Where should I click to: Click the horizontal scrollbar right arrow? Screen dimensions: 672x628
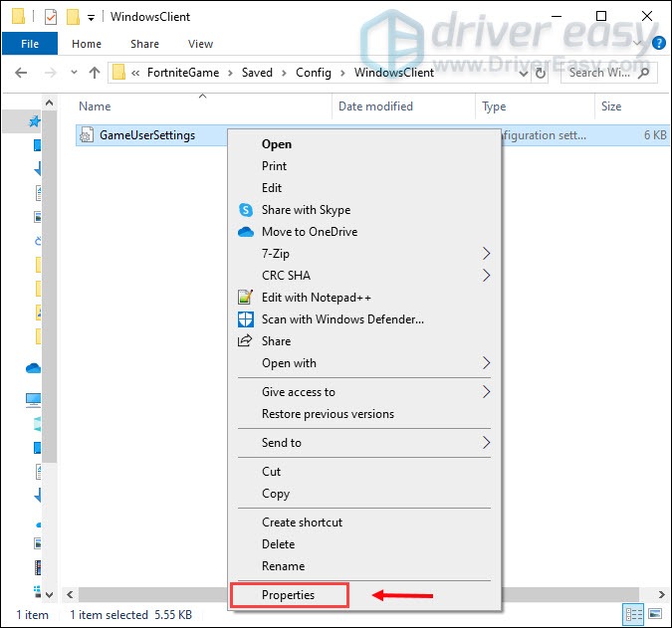(x=661, y=594)
